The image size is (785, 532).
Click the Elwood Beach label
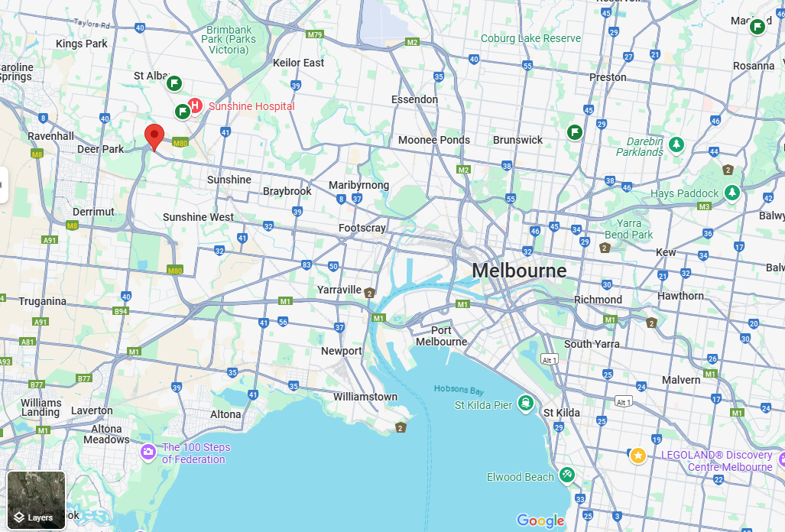[521, 477]
